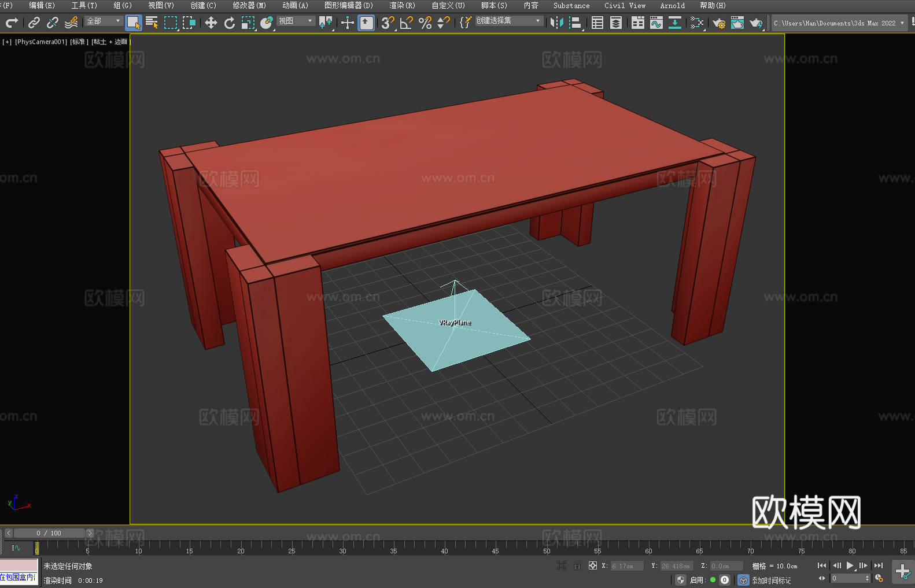Click the Y coordinate field

point(676,566)
